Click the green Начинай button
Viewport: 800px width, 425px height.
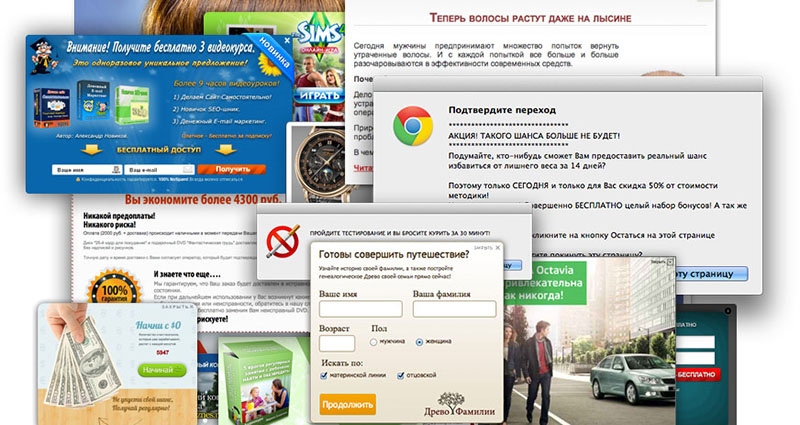click(162, 370)
